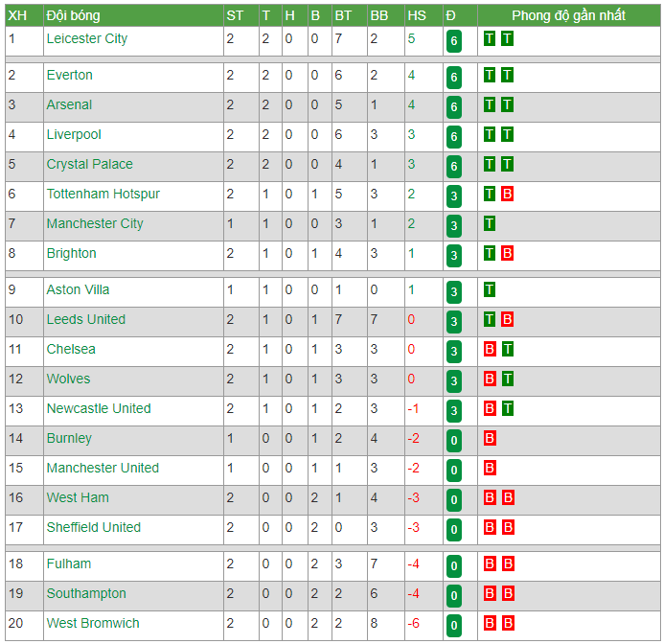This screenshot has width=663, height=644.
Task: Click West Bromwich's green 0 points badge
Action: click(x=454, y=626)
